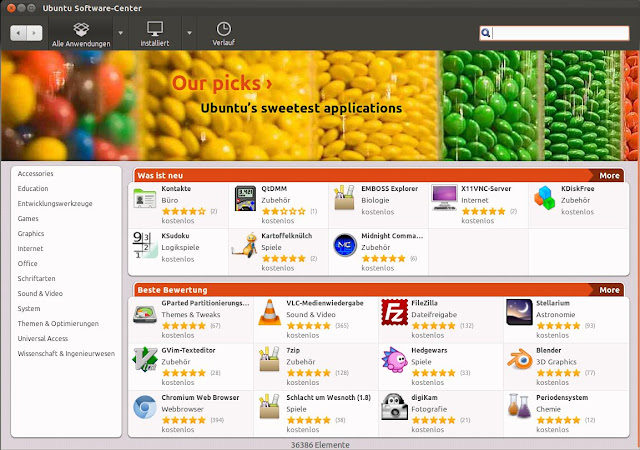Select the Schriftarten category

(36, 278)
